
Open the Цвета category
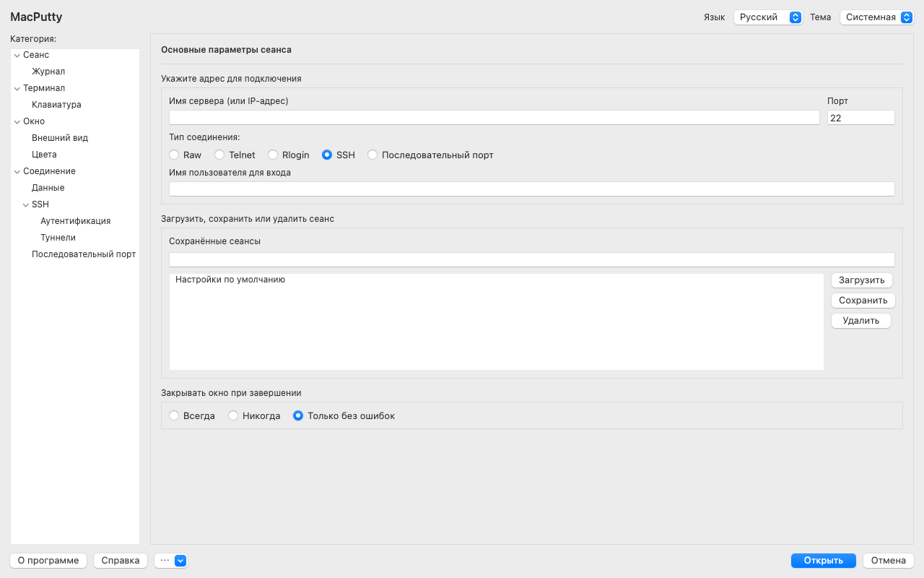(x=44, y=155)
